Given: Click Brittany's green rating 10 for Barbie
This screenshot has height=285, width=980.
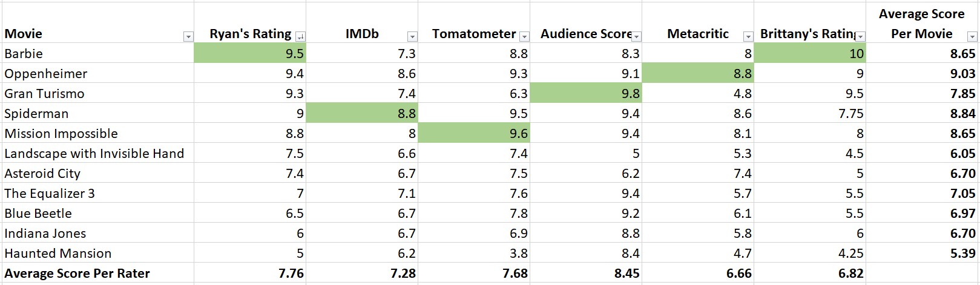Looking at the screenshot, I should pyautogui.click(x=810, y=53).
